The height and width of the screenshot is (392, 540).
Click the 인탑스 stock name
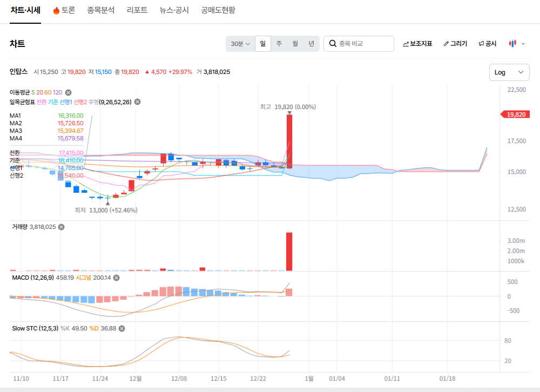[x=18, y=72]
